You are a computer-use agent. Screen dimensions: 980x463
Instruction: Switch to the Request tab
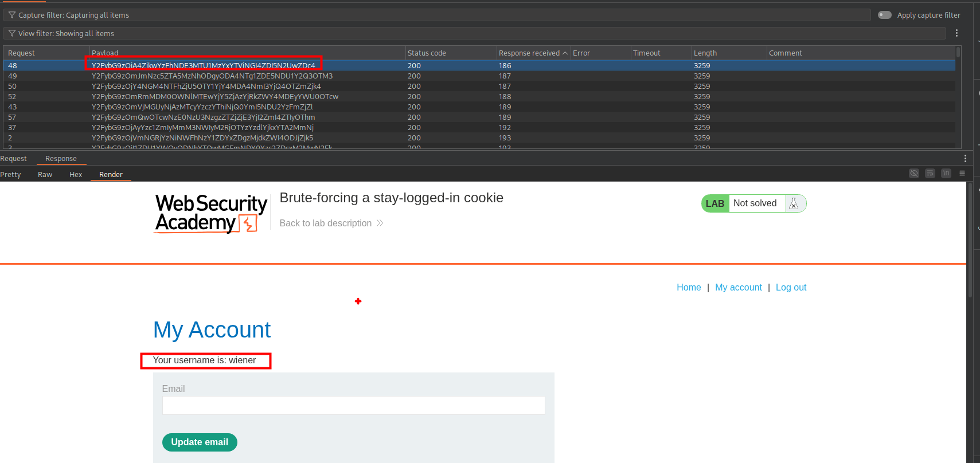click(x=14, y=158)
